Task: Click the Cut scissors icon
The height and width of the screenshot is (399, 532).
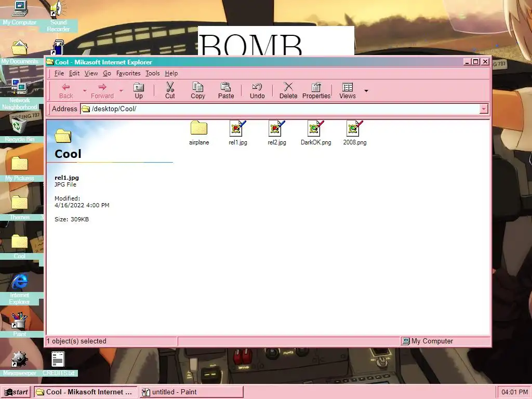Action: coord(170,90)
